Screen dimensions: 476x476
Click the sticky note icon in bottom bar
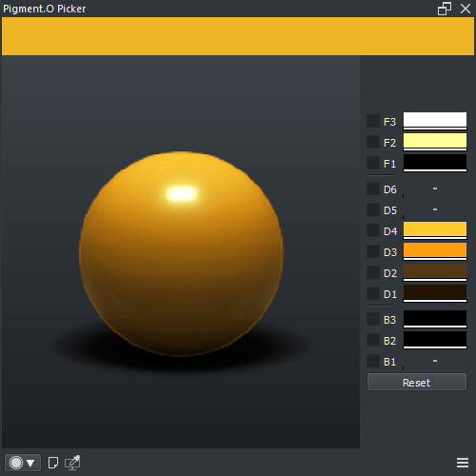(x=53, y=463)
